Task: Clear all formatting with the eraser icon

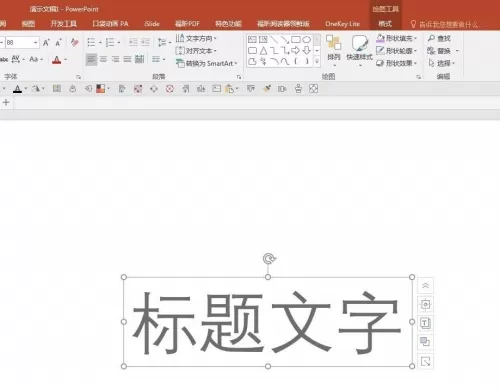Action: (x=75, y=42)
